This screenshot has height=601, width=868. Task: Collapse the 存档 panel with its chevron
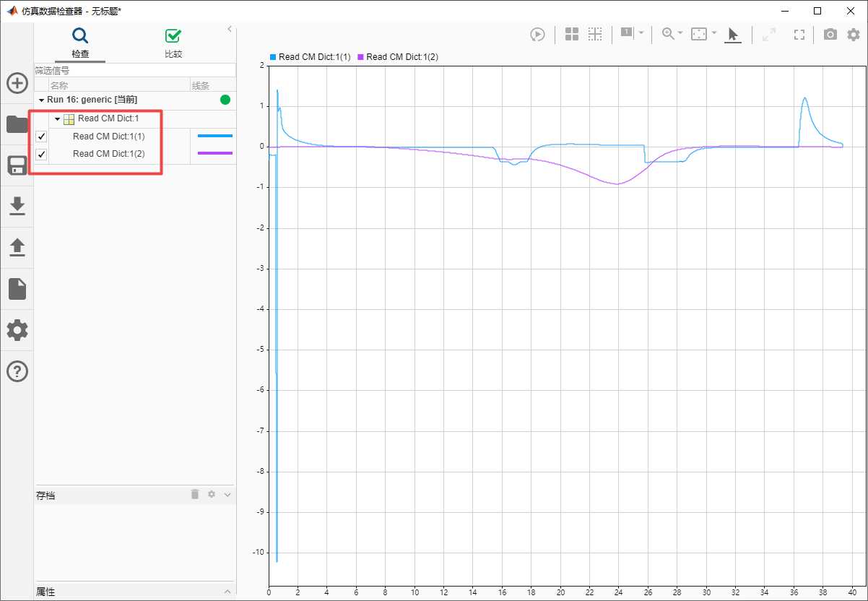(x=227, y=495)
